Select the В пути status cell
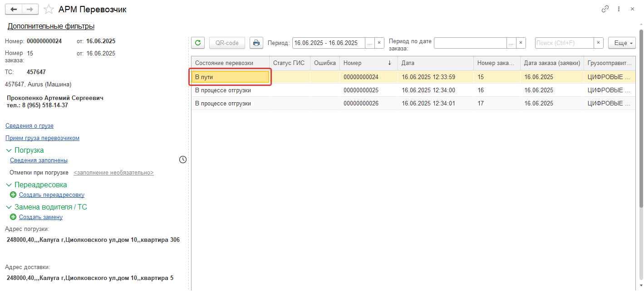Screen dimensions: 644x295 point(230,77)
